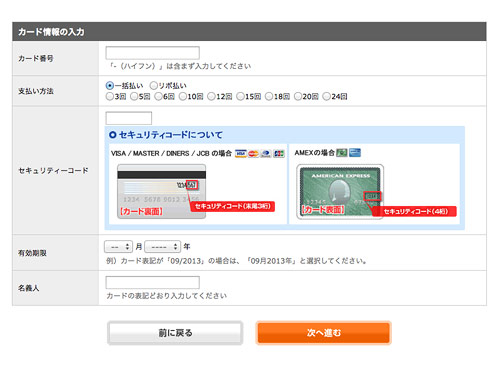
Task: Click the card number input field
Action: point(153,53)
